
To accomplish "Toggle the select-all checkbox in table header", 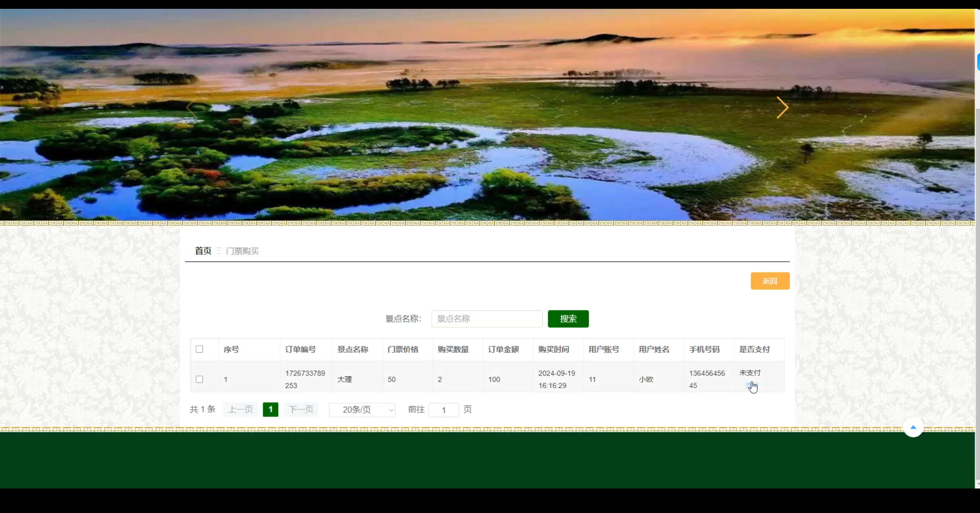I will tap(199, 349).
